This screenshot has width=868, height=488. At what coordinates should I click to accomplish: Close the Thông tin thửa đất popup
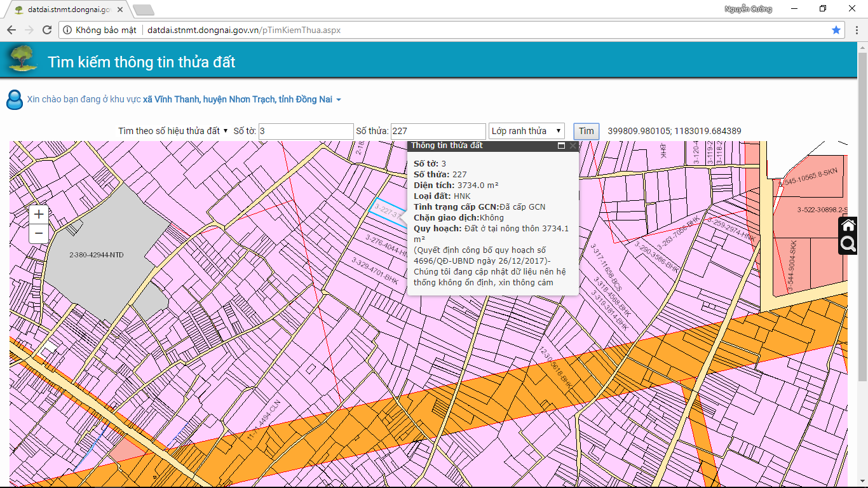click(x=573, y=146)
